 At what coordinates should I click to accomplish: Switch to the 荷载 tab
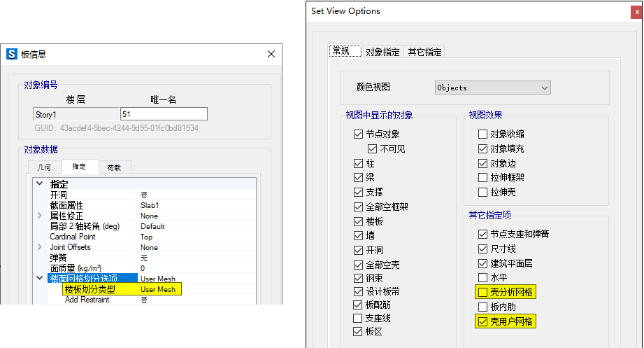(114, 167)
